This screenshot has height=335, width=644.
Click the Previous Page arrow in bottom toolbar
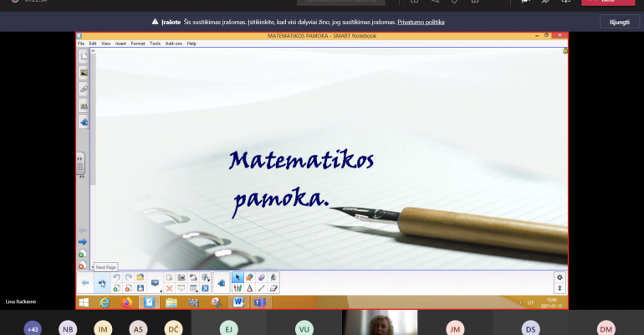(x=85, y=283)
